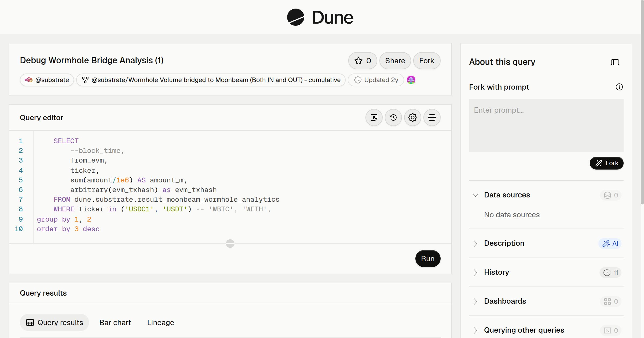Generate description with AI badge
Viewport: 644px width, 338px height.
[610, 243]
